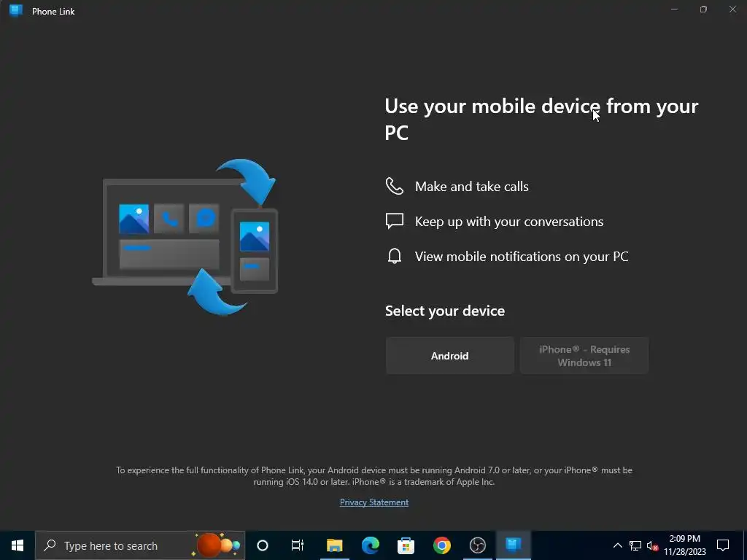Screen dimensions: 747x560
Task: Click the phone handset calls icon
Action: point(395,186)
